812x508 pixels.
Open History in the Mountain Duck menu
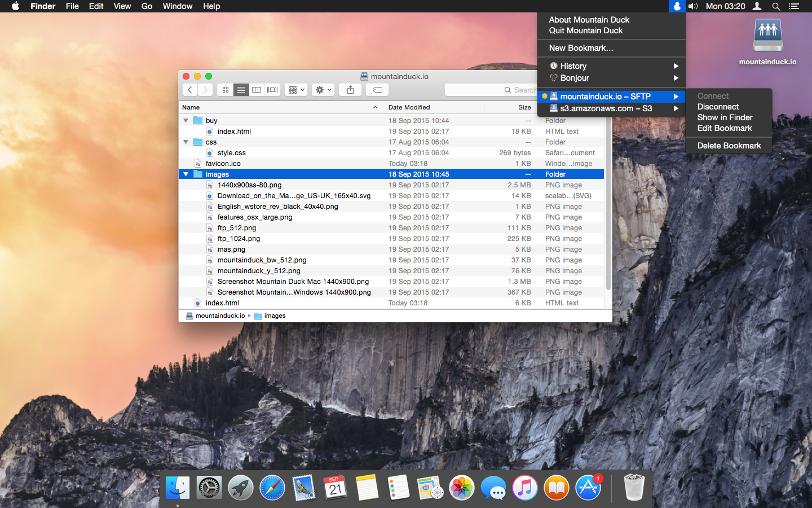tap(573, 65)
